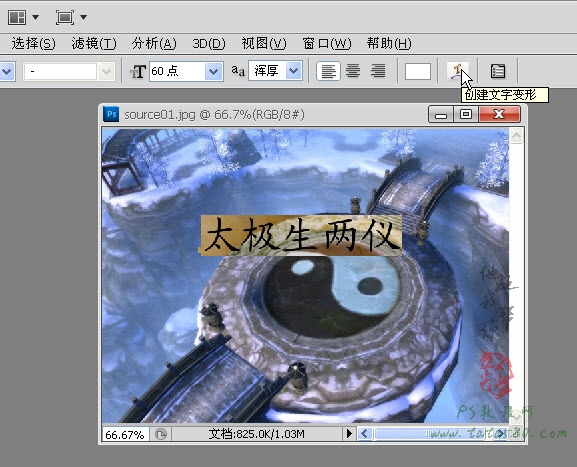This screenshot has width=577, height=467.
Task: Click the 文档:825.0K/1.03M status info
Action: 256,434
